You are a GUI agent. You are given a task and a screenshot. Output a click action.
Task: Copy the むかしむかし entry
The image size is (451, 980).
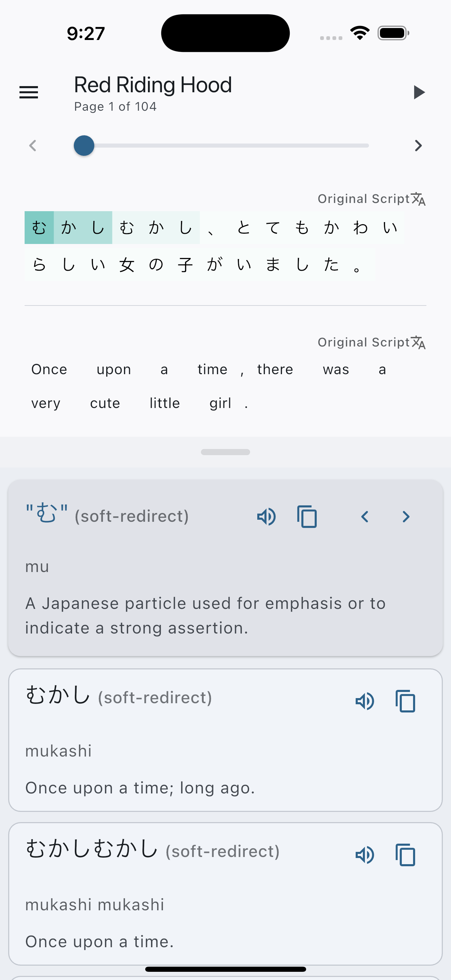click(405, 855)
